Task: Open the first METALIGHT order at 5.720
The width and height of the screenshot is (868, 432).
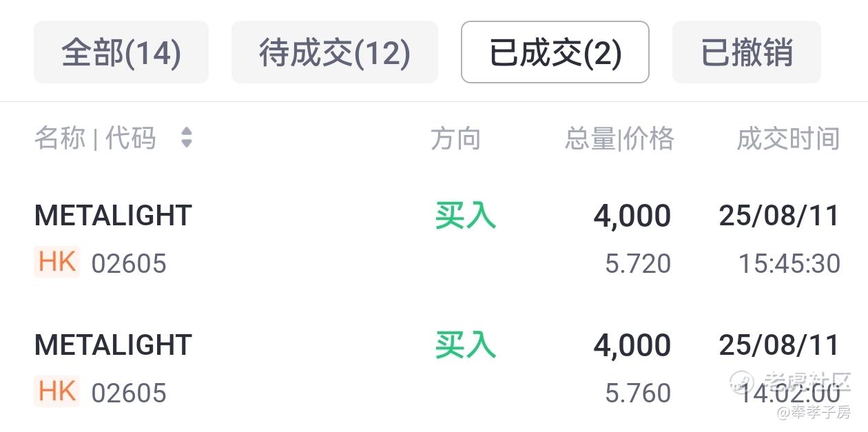Action: tap(434, 239)
